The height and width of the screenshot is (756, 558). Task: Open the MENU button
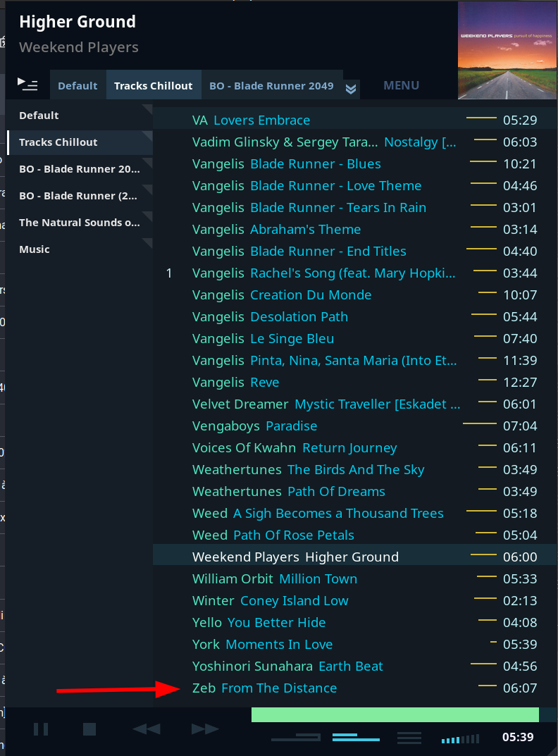(x=402, y=85)
